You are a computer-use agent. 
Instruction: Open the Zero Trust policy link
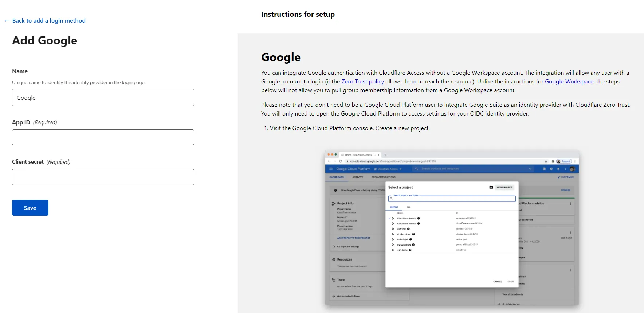coord(363,82)
